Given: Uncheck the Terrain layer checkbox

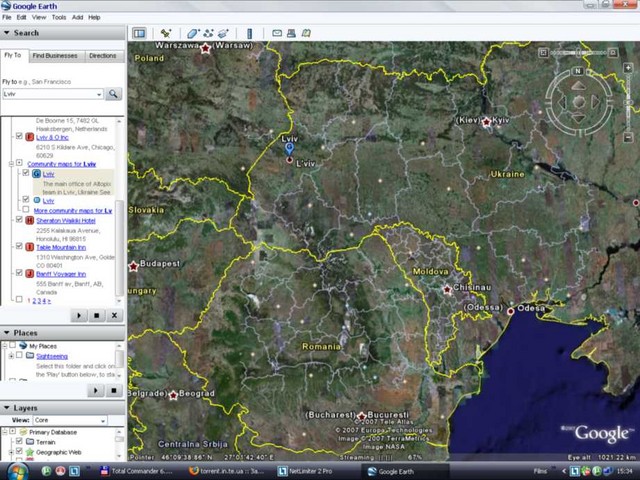Looking at the screenshot, I should (19, 441).
